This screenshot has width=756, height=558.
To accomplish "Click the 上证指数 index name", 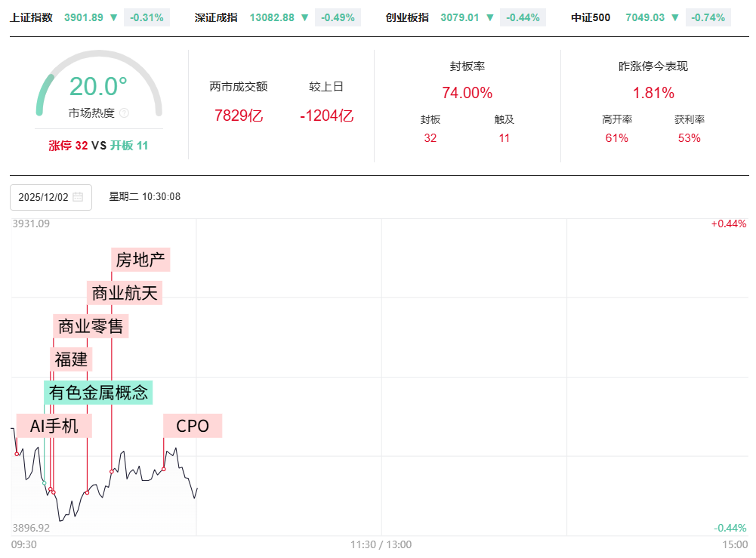I will click(32, 17).
